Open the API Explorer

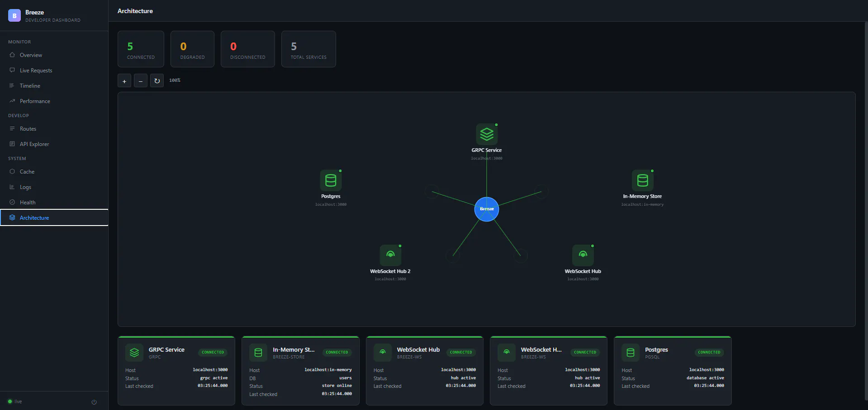54,144
